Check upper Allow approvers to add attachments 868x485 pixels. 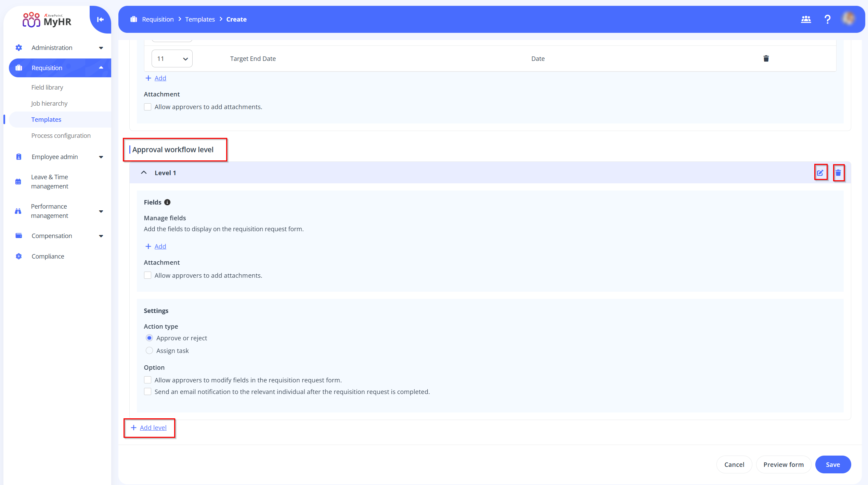tap(147, 107)
